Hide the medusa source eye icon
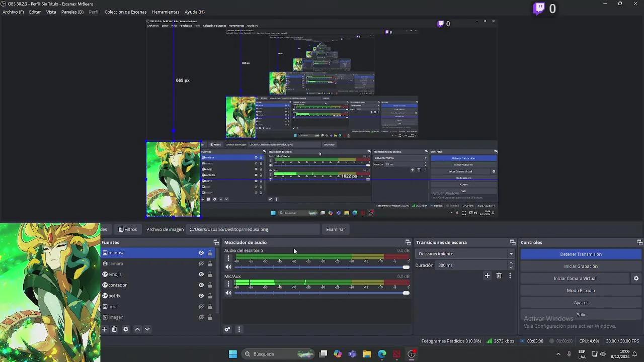 coord(201,253)
